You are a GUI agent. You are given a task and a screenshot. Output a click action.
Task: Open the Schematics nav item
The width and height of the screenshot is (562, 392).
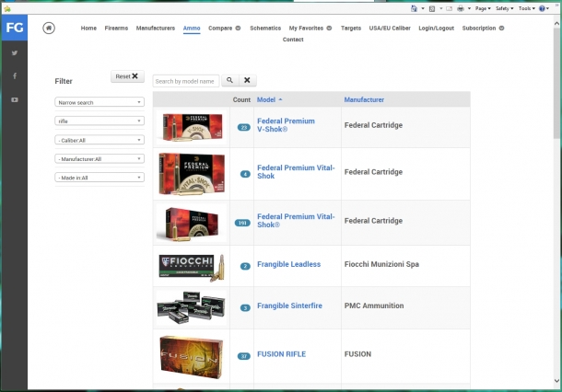(265, 28)
